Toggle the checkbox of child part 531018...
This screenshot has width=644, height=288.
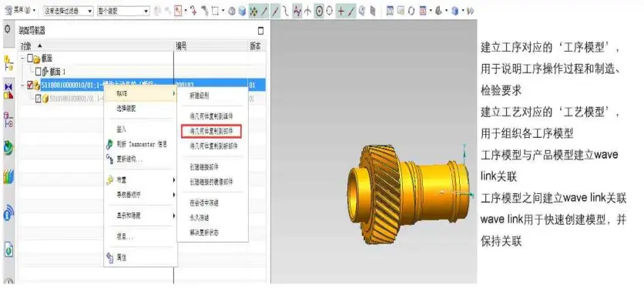[38, 99]
